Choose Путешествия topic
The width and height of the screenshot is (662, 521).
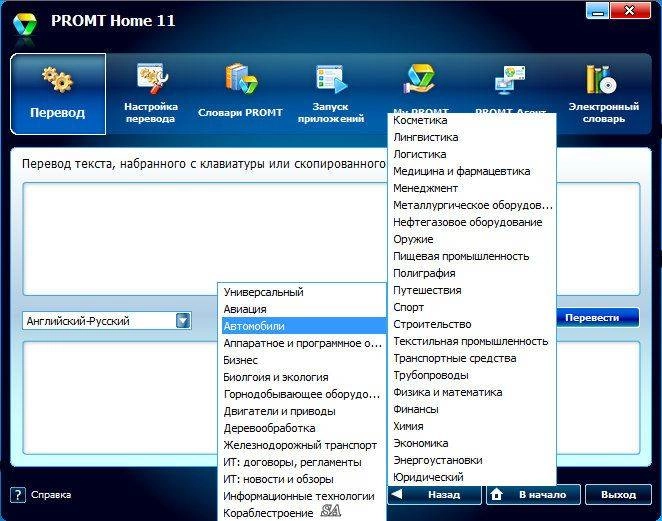[472, 290]
